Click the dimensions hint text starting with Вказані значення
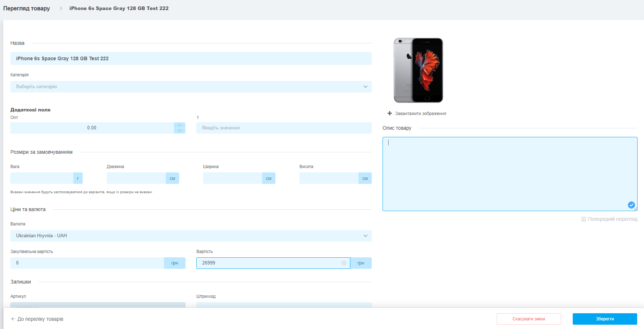Screen dimensions: 644x329 pos(81,192)
